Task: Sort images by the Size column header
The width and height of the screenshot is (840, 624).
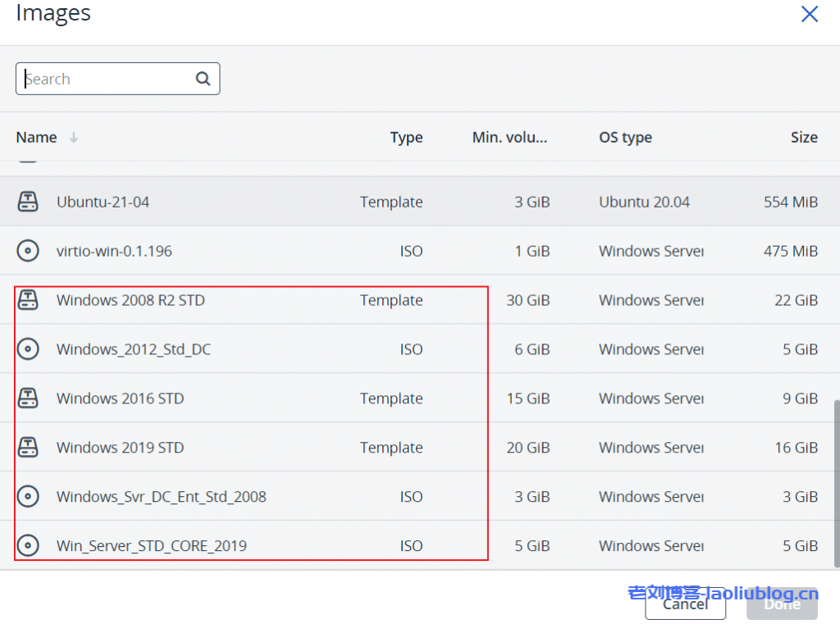Action: coord(803,137)
